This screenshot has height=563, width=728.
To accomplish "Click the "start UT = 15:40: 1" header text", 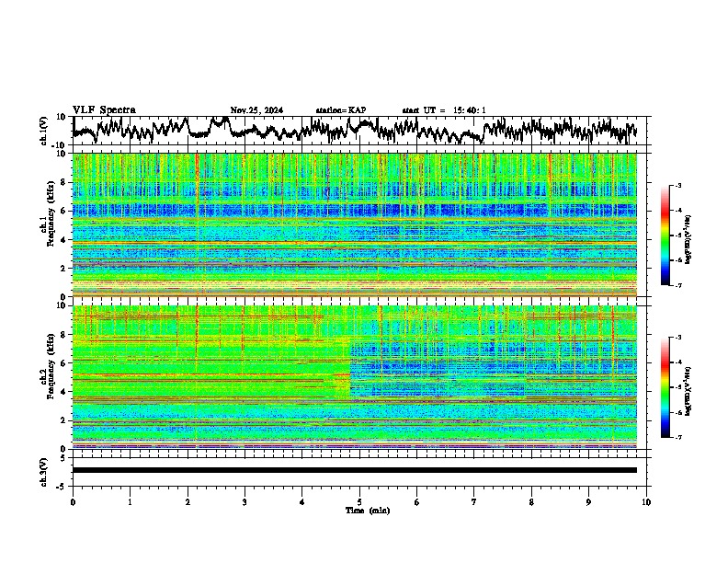I will click(444, 110).
